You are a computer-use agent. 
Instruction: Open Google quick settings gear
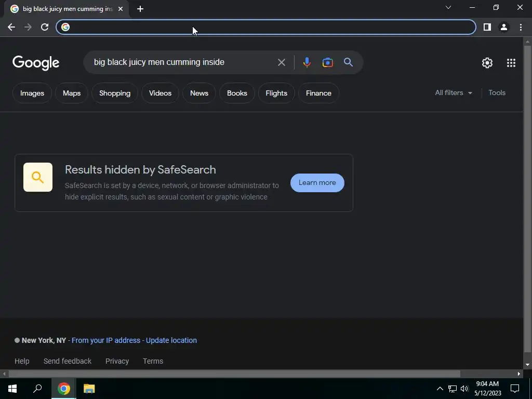pos(487,63)
